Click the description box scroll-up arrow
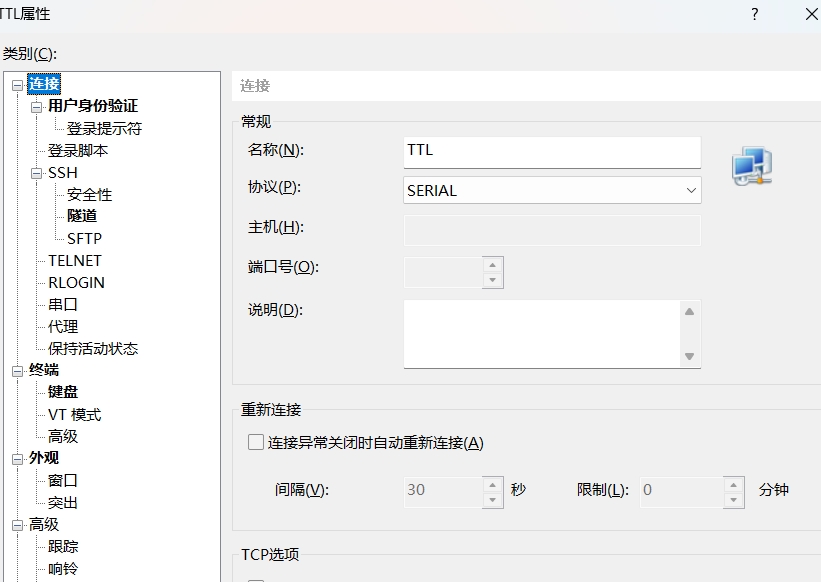The width and height of the screenshot is (821, 582). (690, 311)
